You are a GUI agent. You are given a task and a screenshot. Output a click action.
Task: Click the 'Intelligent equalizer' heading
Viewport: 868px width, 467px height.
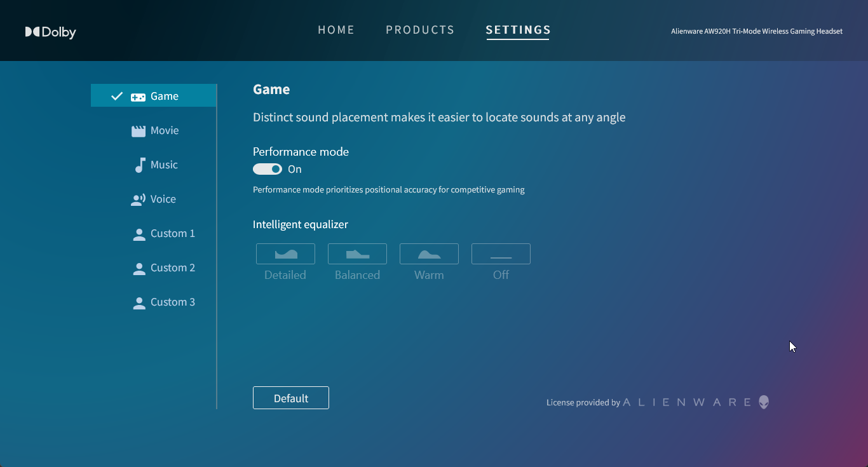301,224
